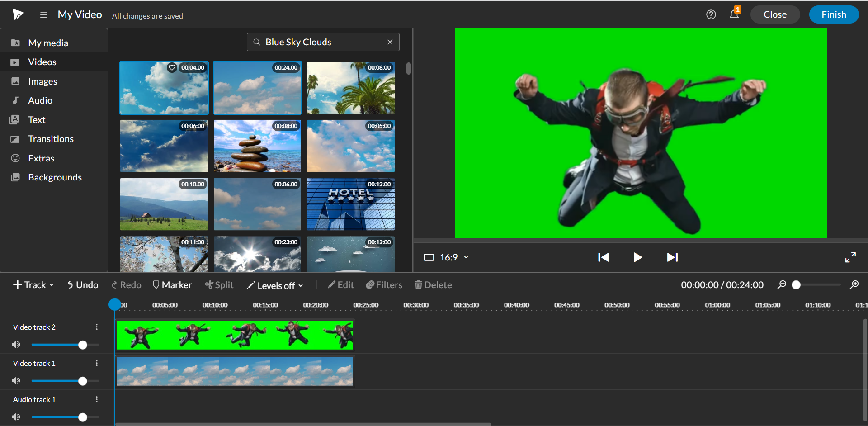868x426 pixels.
Task: Open the notifications bell
Action: 733,14
